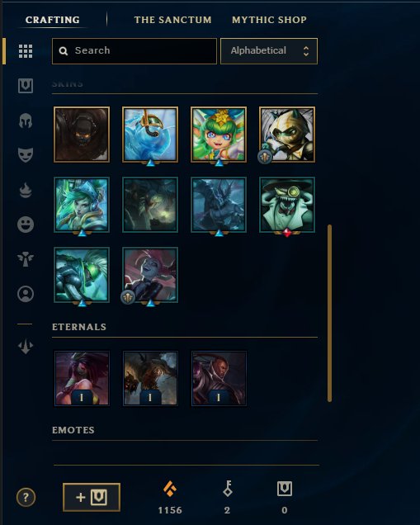This screenshot has height=525, width=420.
Task: Open the Mythic Shop tab
Action: (x=269, y=20)
